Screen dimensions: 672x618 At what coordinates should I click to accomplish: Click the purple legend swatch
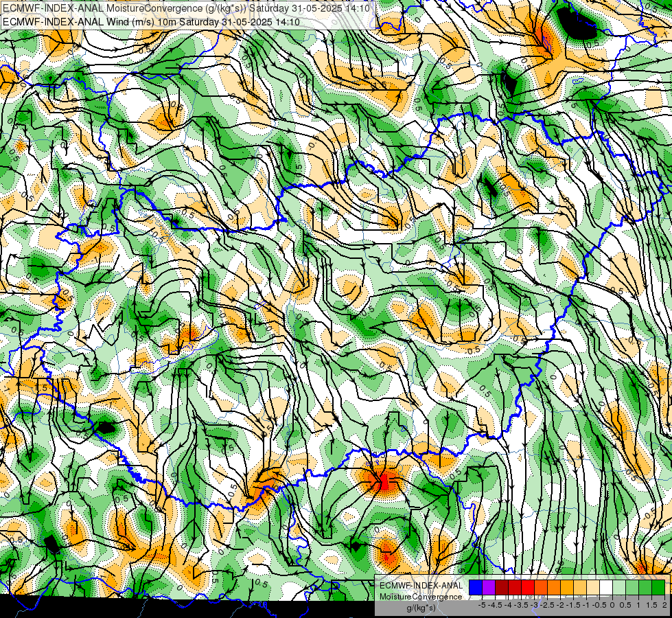[489, 587]
